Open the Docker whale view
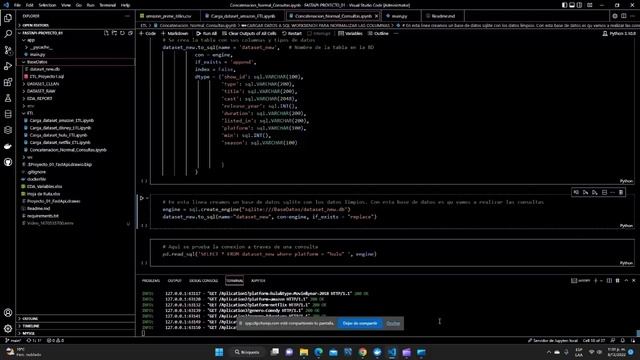The image size is (640, 360). click(x=8, y=146)
